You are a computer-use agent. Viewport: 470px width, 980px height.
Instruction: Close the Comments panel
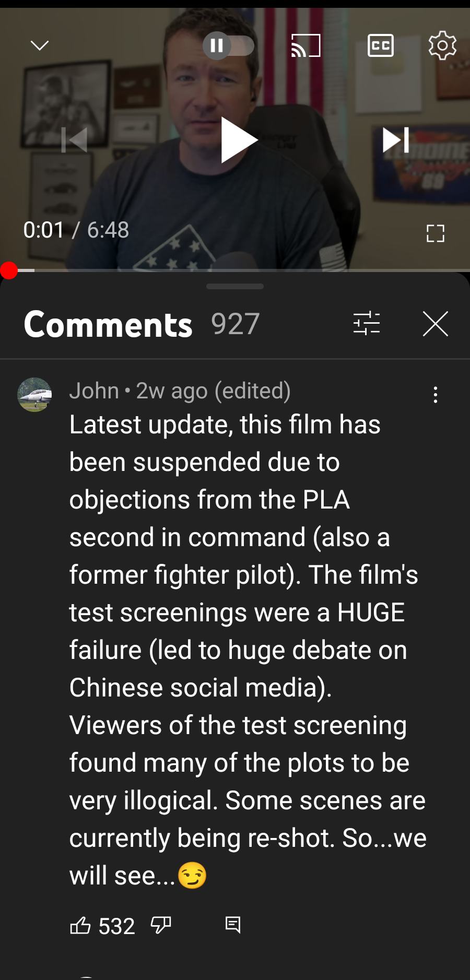pos(436,324)
